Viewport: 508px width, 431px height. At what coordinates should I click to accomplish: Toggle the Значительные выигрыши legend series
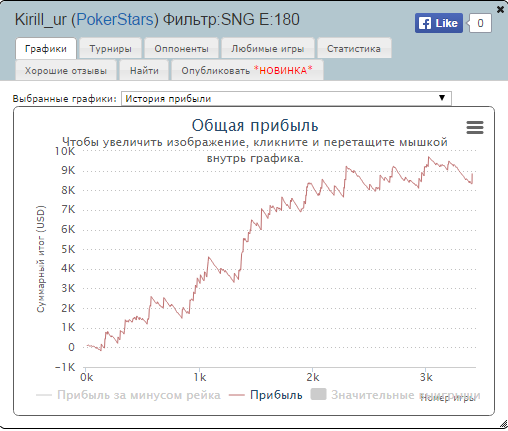(x=395, y=395)
